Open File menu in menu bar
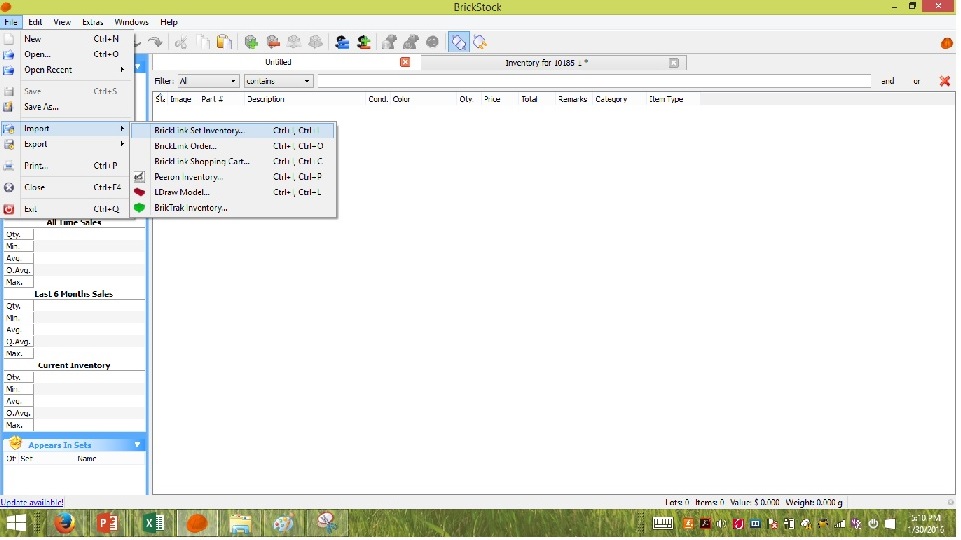The height and width of the screenshot is (540, 961). click(11, 22)
